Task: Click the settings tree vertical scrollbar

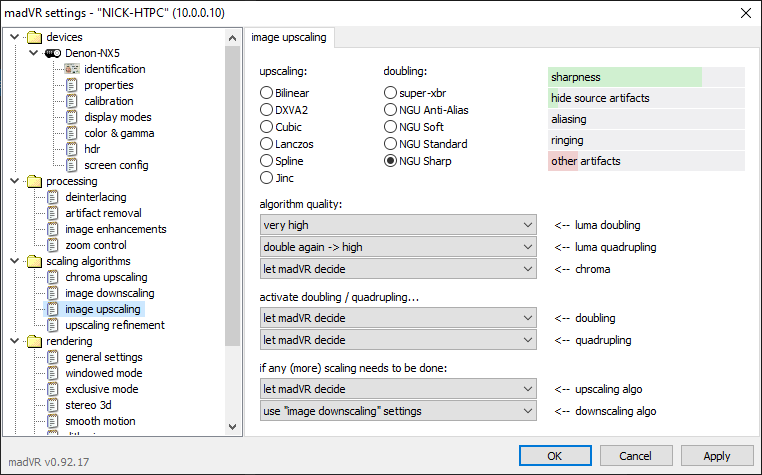Action: pyautogui.click(x=233, y=200)
